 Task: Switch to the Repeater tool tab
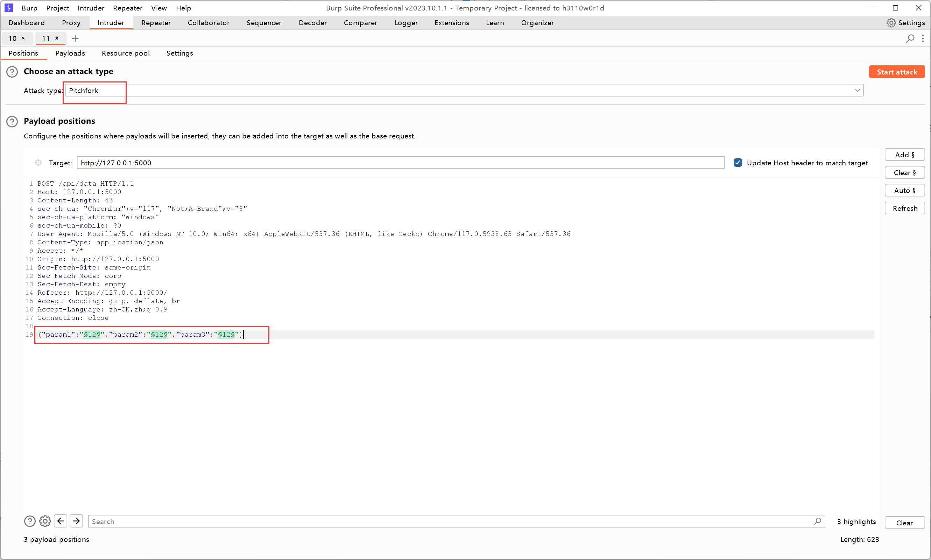(156, 23)
